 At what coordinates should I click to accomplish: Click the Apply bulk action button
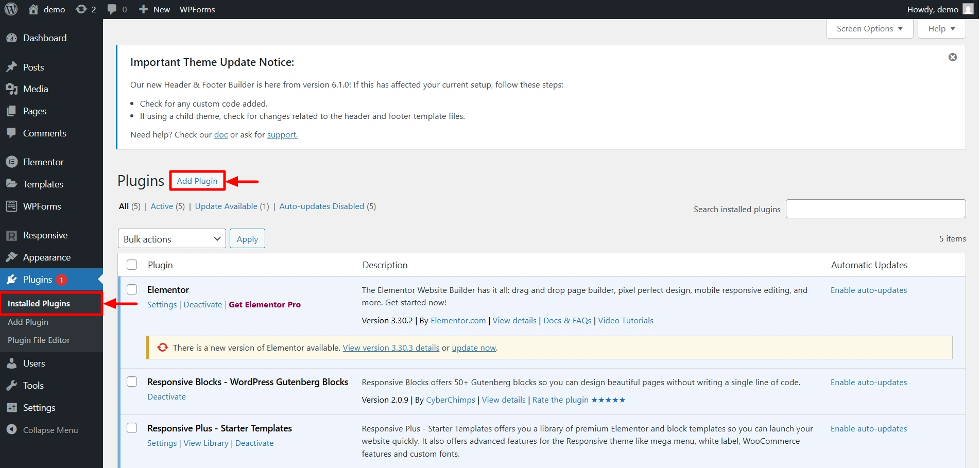247,239
